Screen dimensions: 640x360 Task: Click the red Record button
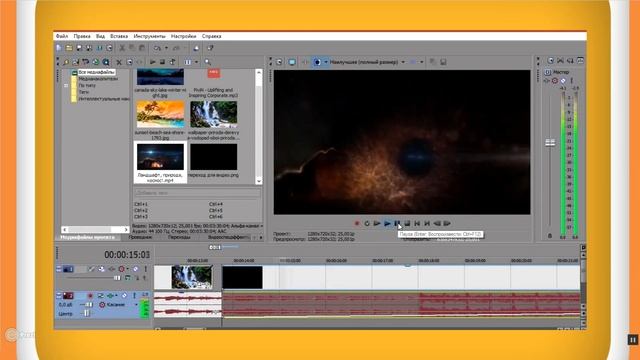coord(357,223)
